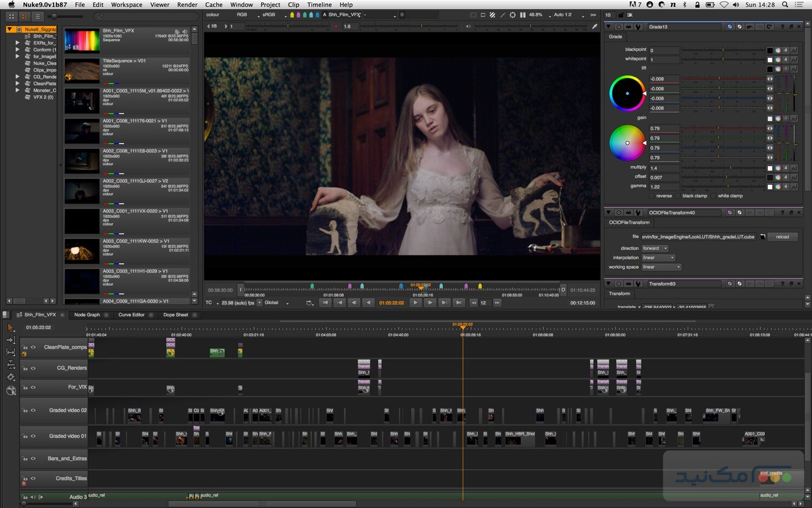Open the file browser icon beside the LUT path

coord(762,237)
